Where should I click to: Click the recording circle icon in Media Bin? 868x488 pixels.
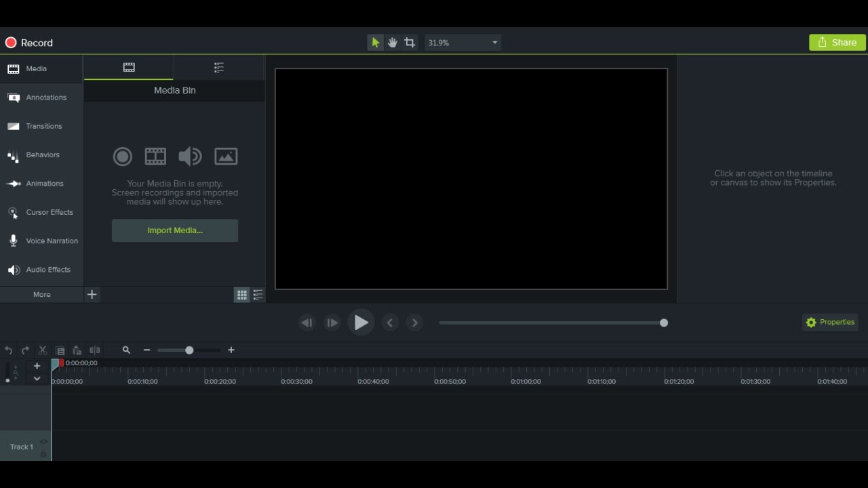[122, 157]
